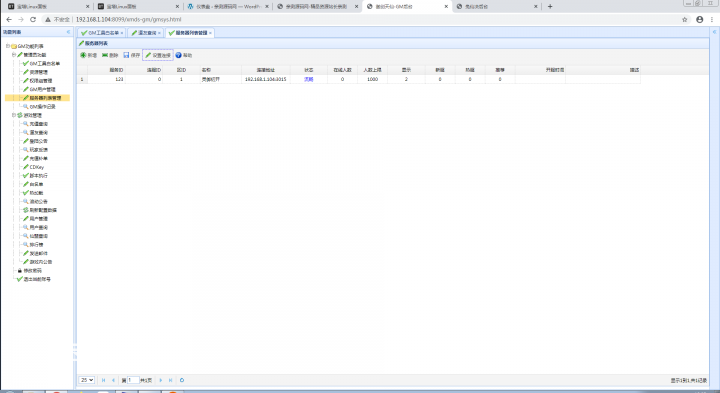This screenshot has height=393, width=720.
Task: Collapse the GM功能列表 root folder node
Action: click(8, 46)
